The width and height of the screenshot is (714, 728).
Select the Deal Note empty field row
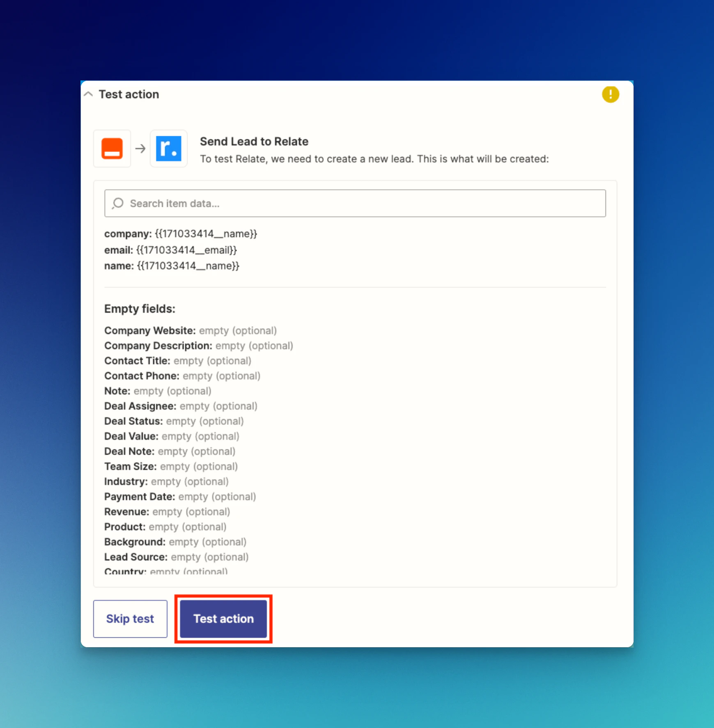click(x=170, y=451)
